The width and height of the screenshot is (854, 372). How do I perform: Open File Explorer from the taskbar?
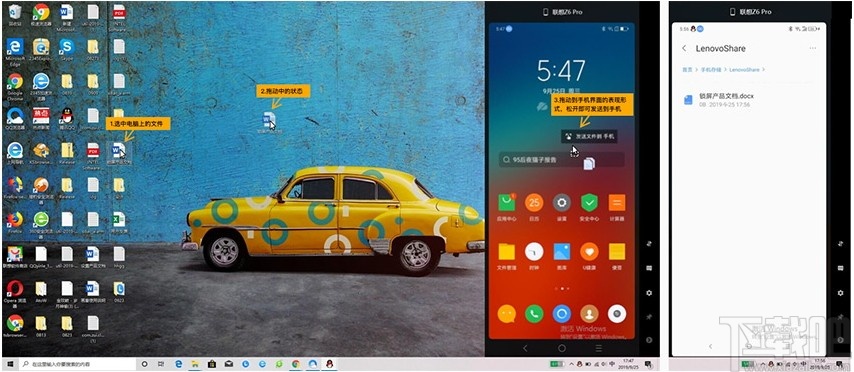point(196,364)
